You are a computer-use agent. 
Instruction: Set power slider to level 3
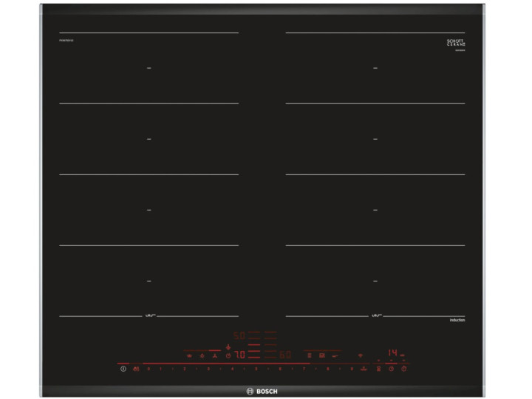pyautogui.click(x=208, y=369)
